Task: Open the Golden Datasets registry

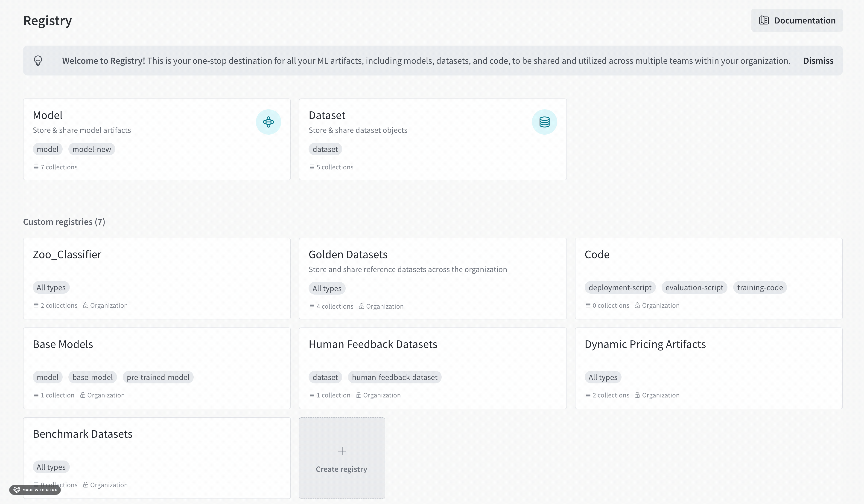Action: pos(348,255)
